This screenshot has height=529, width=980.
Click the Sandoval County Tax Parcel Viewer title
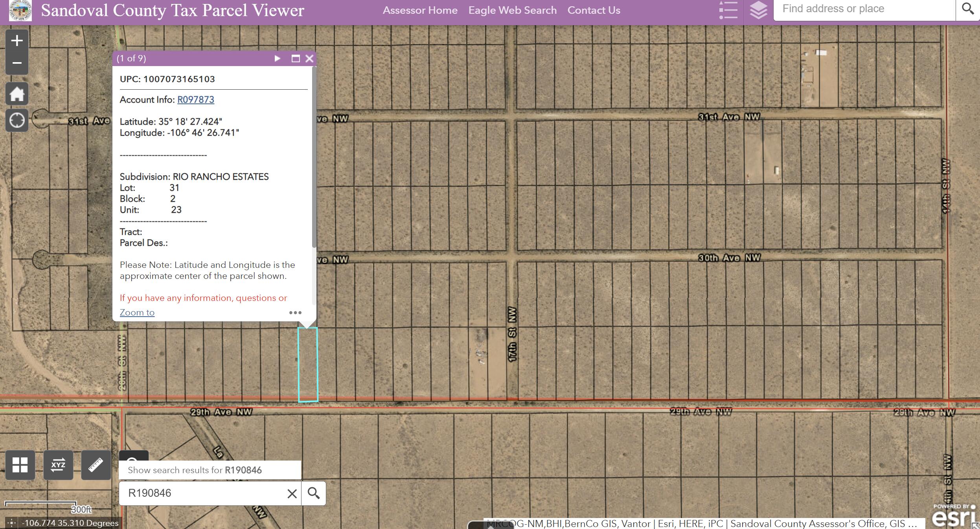click(173, 10)
